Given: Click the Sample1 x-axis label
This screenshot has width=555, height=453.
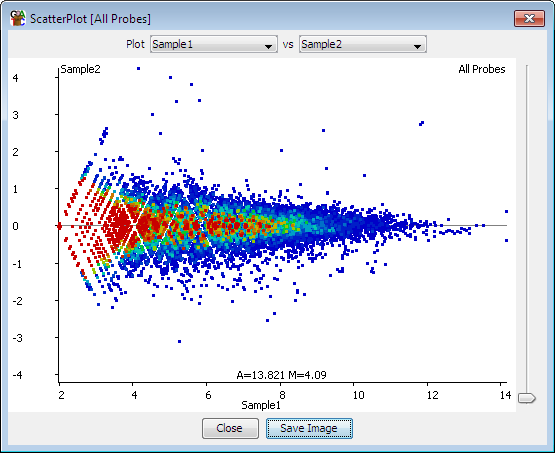Looking at the screenshot, I should click(x=261, y=405).
